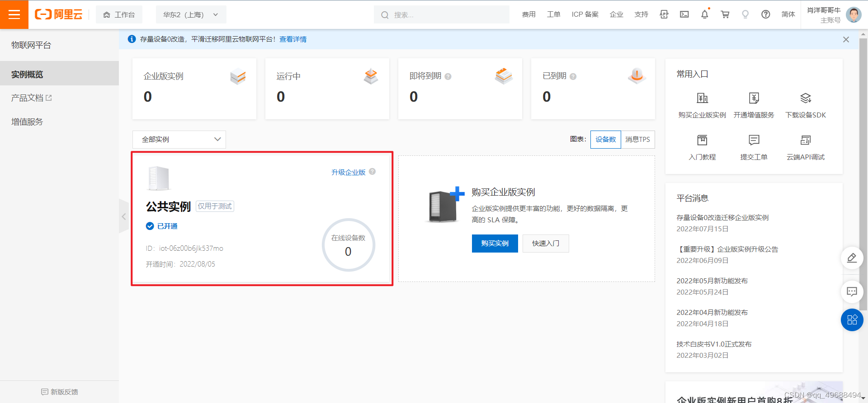868x403 pixels.
Task: Open message 2022年04月新功能发布
Action: 712,312
